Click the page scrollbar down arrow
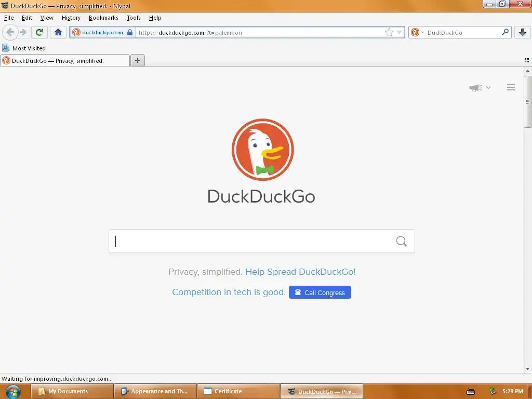This screenshot has height=399, width=532. point(527,369)
